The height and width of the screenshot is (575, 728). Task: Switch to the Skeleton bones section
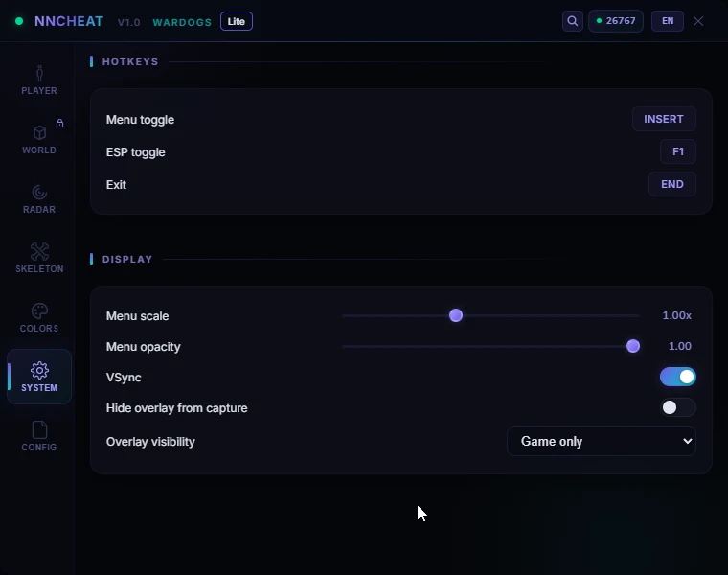pyautogui.click(x=39, y=259)
